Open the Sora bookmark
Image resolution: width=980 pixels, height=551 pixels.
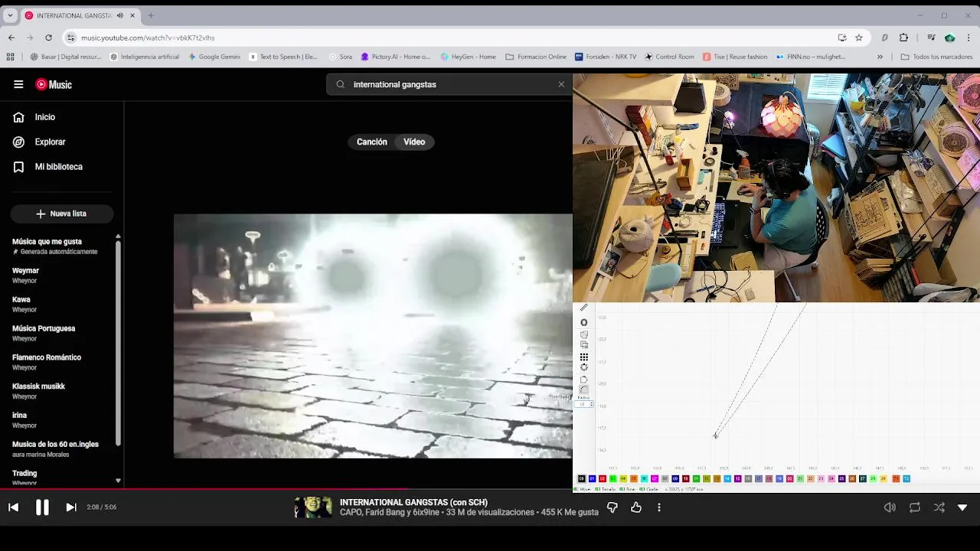(340, 57)
